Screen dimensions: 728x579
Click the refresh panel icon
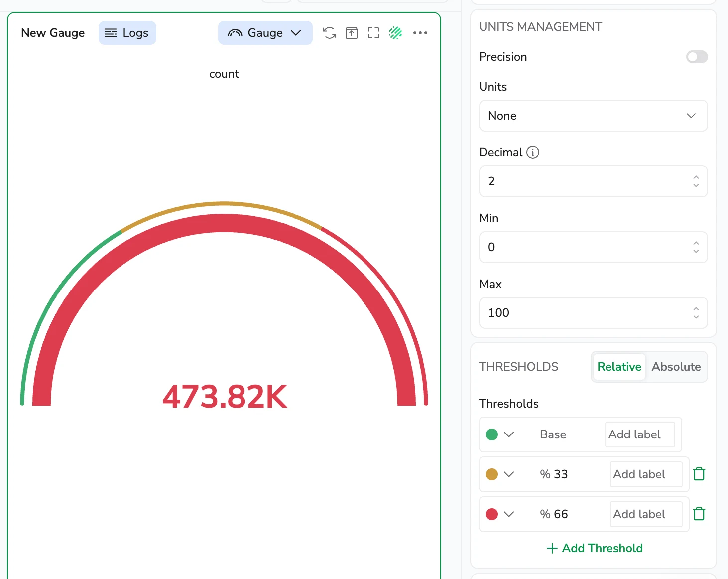click(x=330, y=33)
